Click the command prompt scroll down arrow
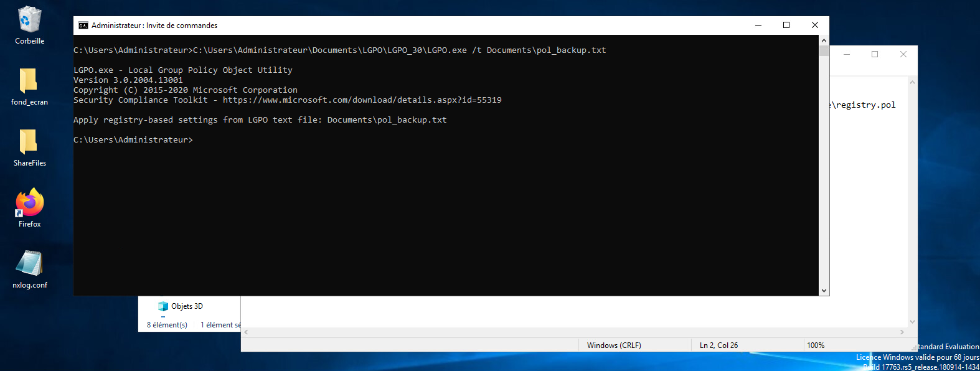The height and width of the screenshot is (371, 980). tap(824, 290)
